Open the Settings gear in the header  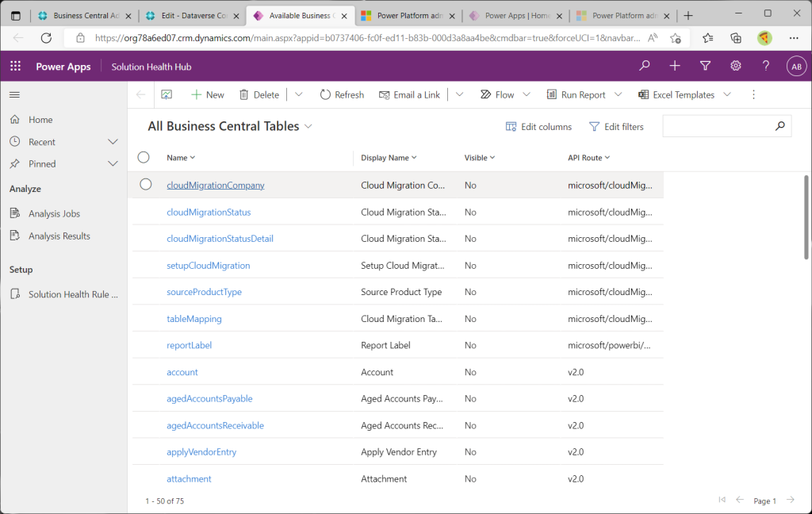tap(736, 66)
